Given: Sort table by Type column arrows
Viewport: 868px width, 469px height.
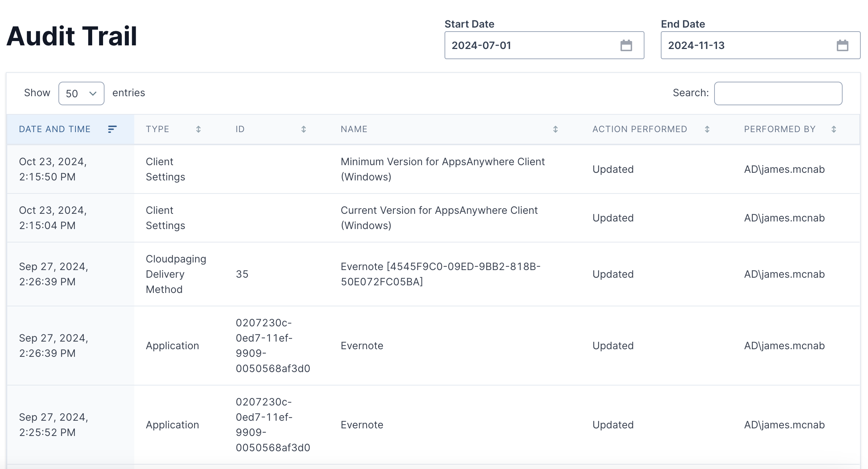Looking at the screenshot, I should 198,129.
